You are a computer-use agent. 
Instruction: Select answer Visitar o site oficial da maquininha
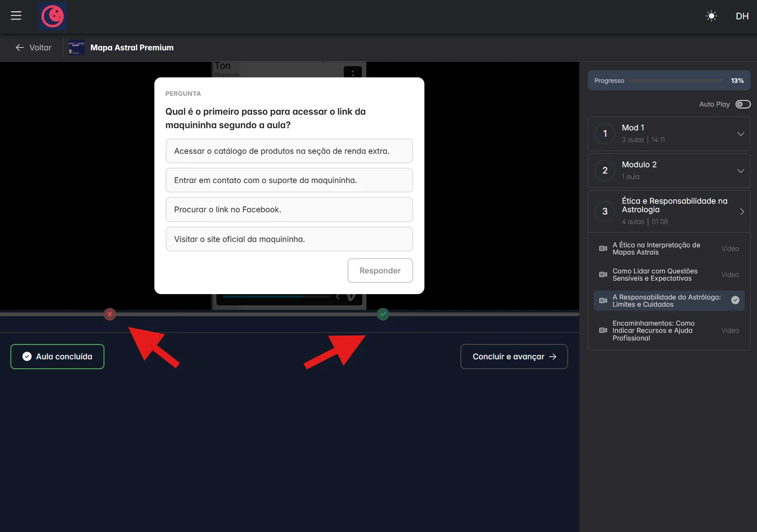[289, 239]
